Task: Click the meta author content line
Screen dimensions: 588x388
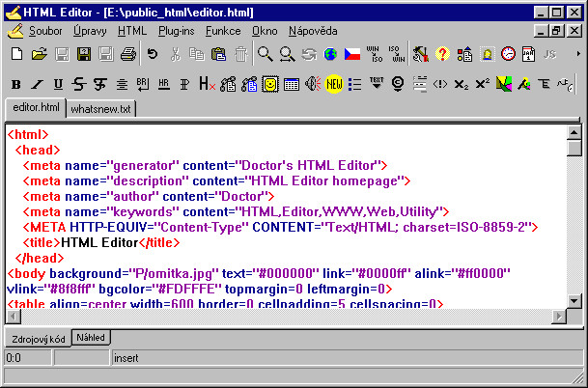Action: [x=149, y=197]
